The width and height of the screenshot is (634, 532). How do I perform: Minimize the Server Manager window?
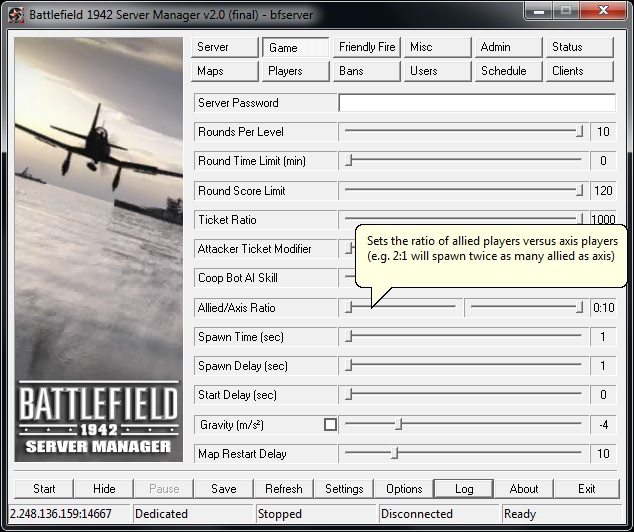[x=539, y=11]
